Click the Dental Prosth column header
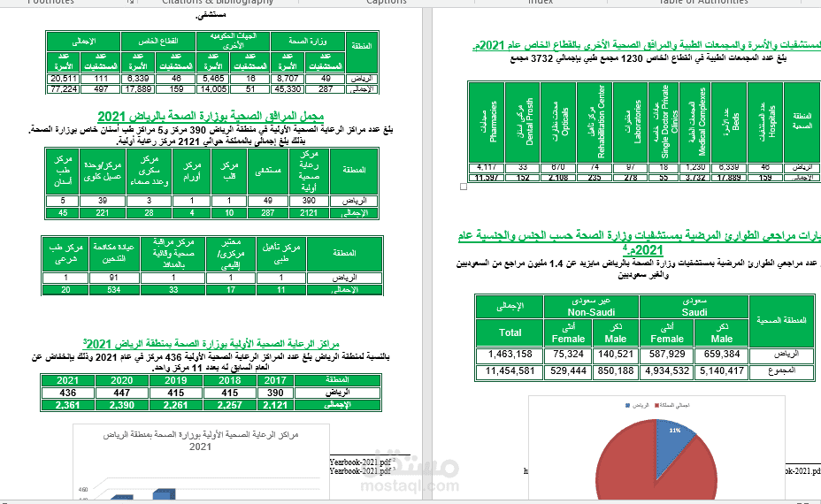The width and height of the screenshot is (821, 504). (x=523, y=122)
